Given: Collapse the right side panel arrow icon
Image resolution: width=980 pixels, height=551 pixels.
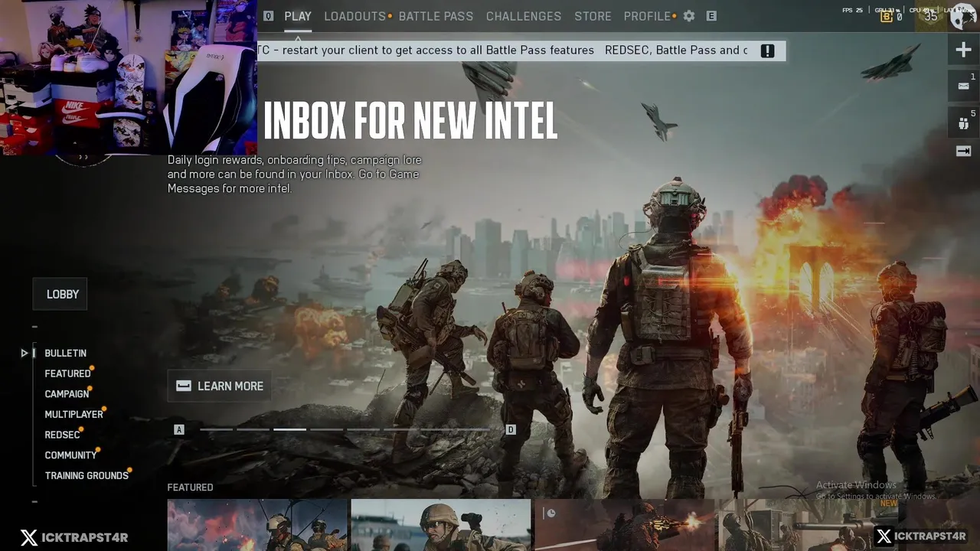Looking at the screenshot, I should click(963, 152).
